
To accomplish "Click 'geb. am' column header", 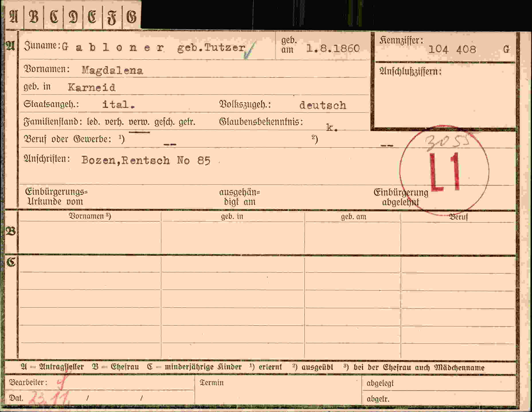I will (354, 217).
